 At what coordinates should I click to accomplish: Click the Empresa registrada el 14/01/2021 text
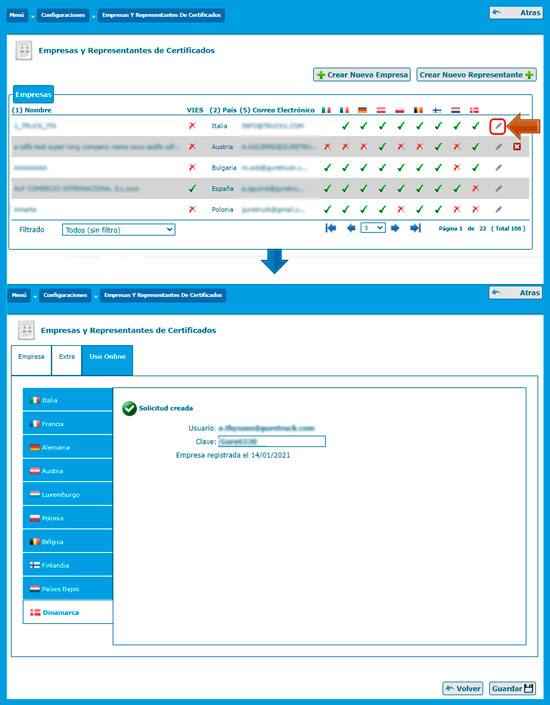point(233,455)
